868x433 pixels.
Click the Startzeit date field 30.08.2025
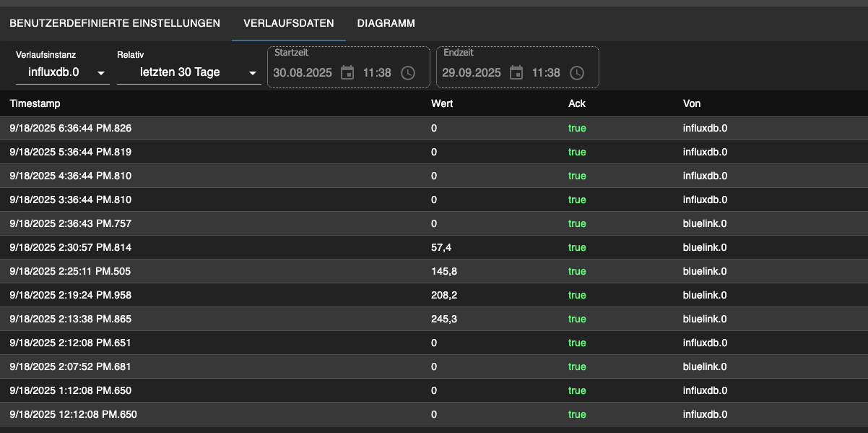tap(302, 72)
